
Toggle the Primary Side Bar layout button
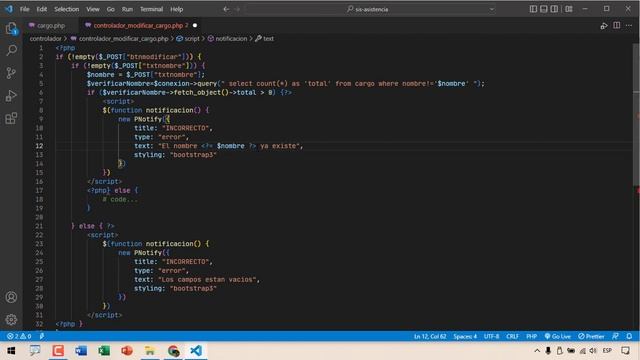[533, 9]
